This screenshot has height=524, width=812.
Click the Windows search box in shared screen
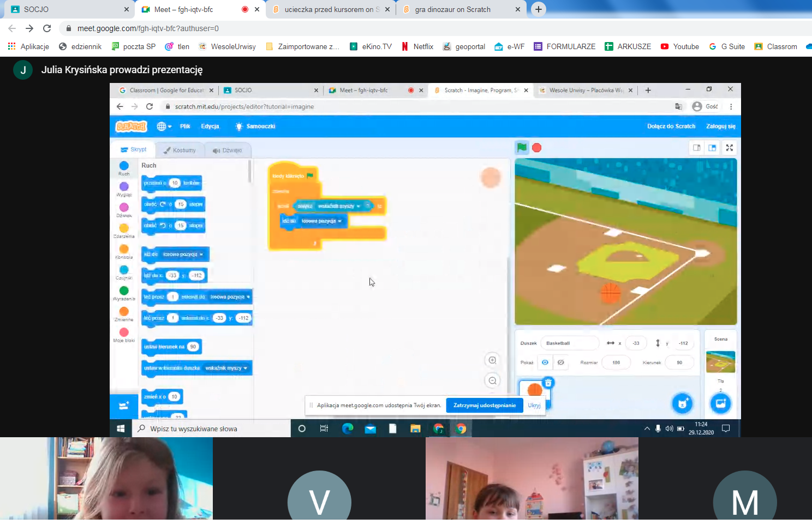click(211, 428)
